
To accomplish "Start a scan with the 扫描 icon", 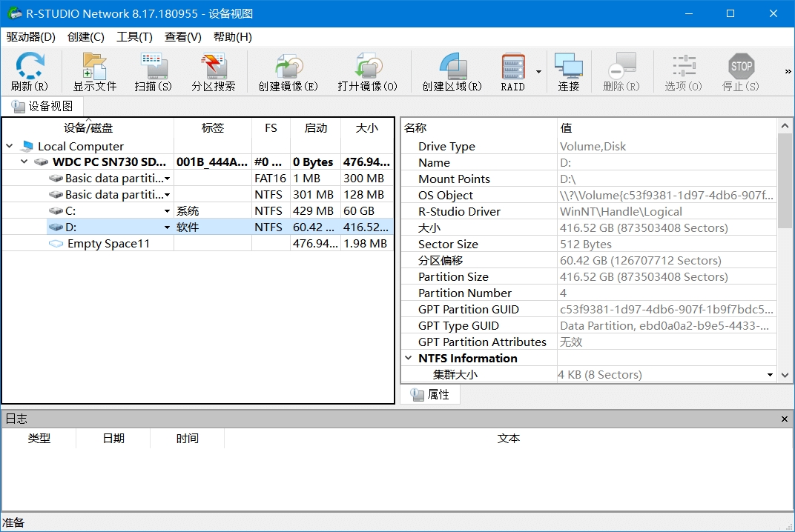I will click(153, 71).
